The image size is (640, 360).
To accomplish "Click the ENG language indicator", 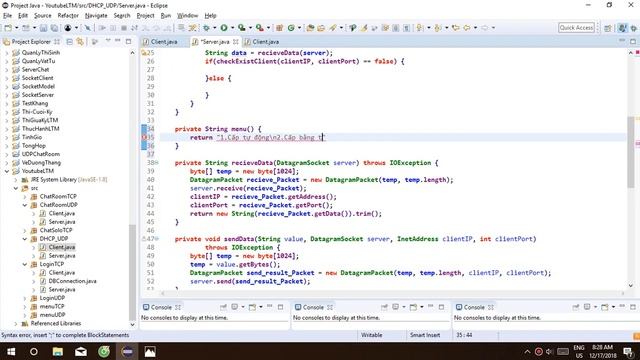I will pos(579,347).
